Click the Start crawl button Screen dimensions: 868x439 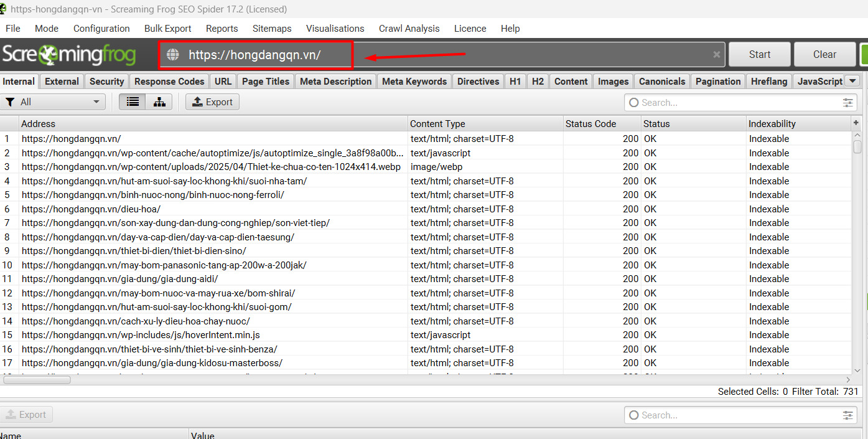tap(760, 54)
